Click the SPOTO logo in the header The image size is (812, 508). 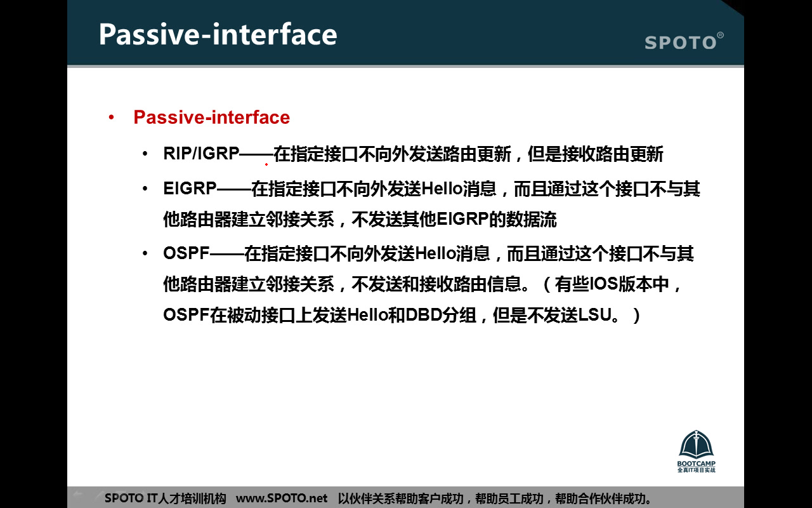(x=684, y=41)
